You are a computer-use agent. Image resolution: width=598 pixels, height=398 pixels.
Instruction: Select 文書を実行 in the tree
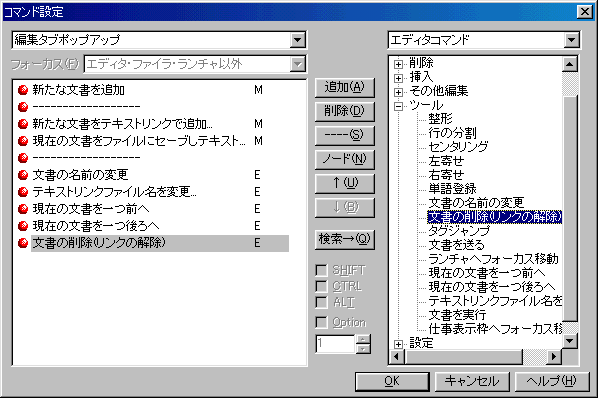coord(457,315)
